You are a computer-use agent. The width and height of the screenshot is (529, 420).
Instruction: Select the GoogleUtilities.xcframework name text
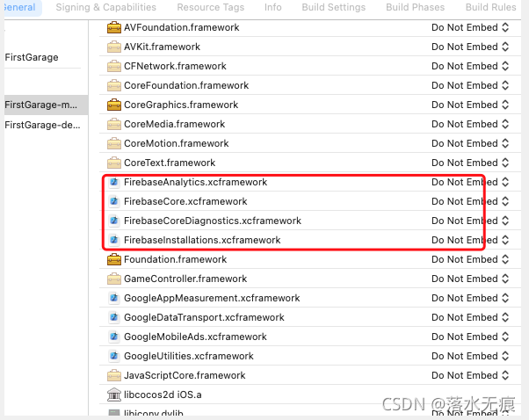[189, 356]
